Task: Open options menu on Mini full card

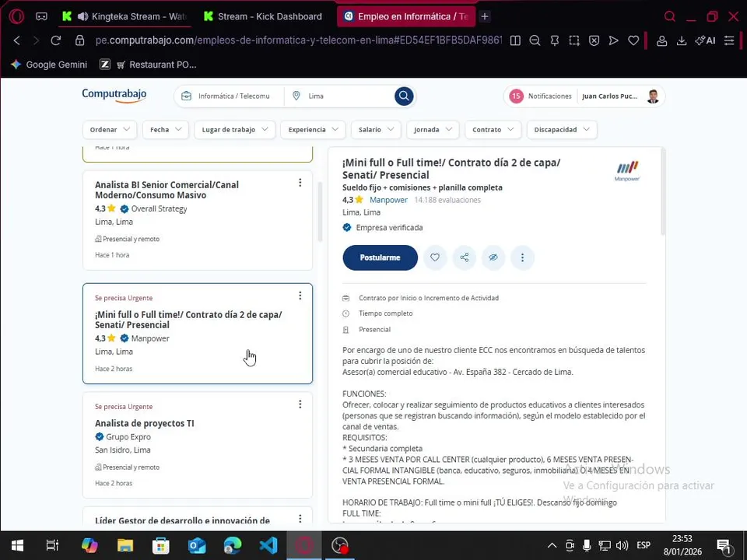Action: (x=300, y=296)
